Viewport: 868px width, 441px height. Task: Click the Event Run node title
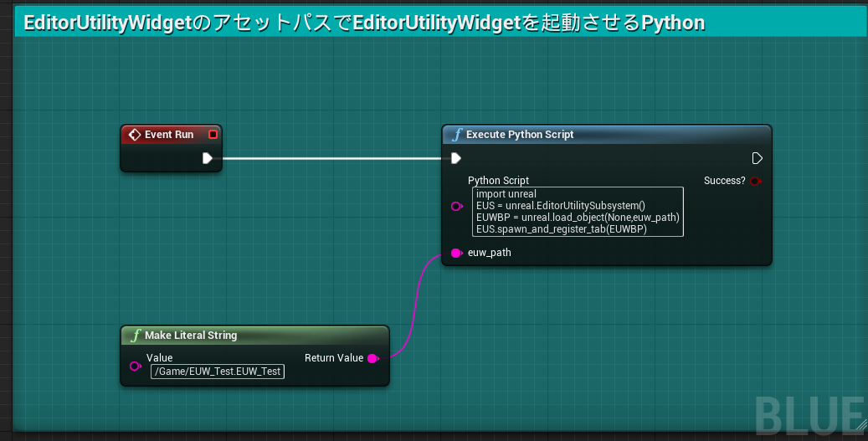click(169, 135)
